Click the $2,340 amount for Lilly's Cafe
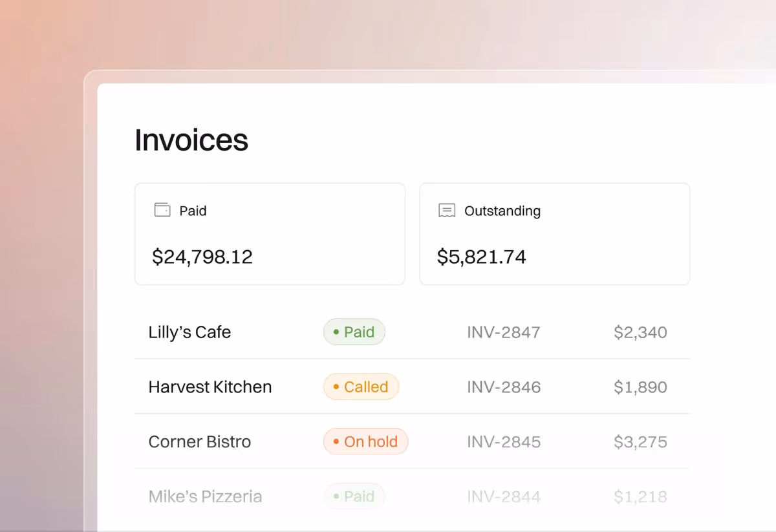776x532 pixels. pos(641,332)
